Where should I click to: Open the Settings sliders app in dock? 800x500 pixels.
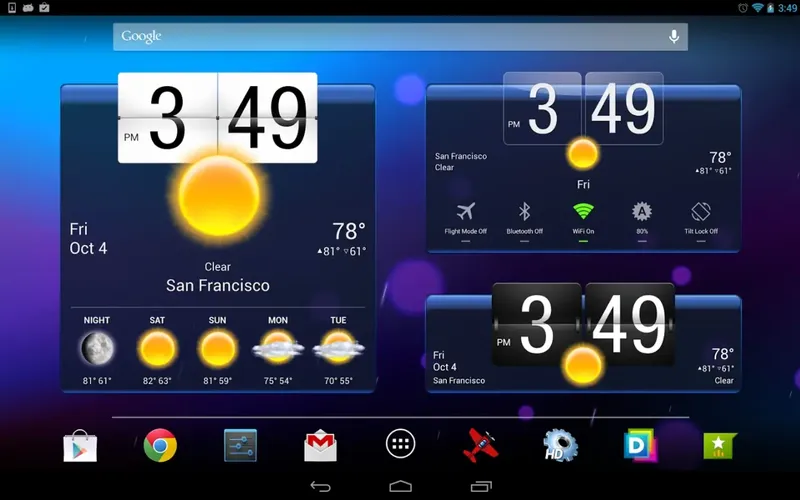[240, 445]
